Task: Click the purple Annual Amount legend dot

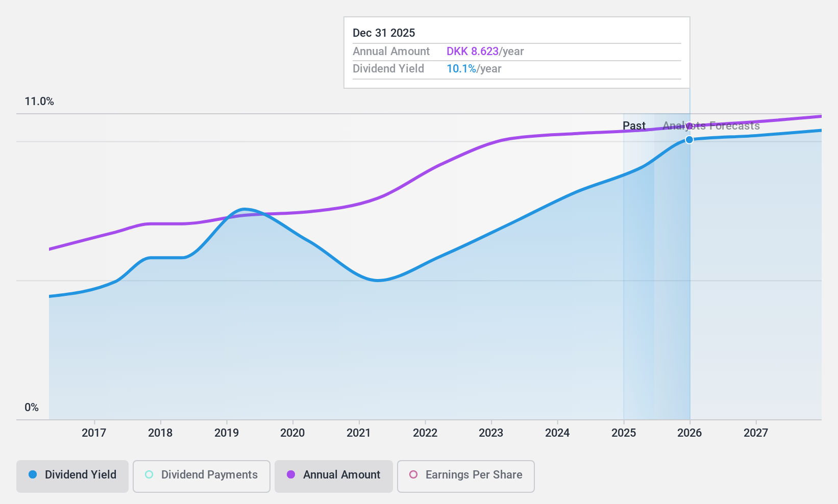Action: (291, 474)
